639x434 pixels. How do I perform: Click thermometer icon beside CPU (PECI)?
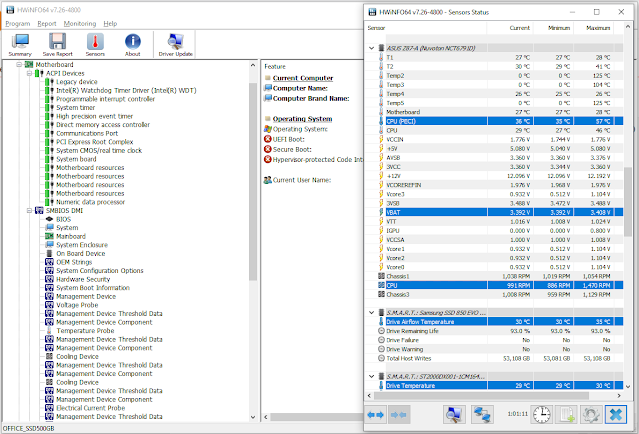point(381,121)
